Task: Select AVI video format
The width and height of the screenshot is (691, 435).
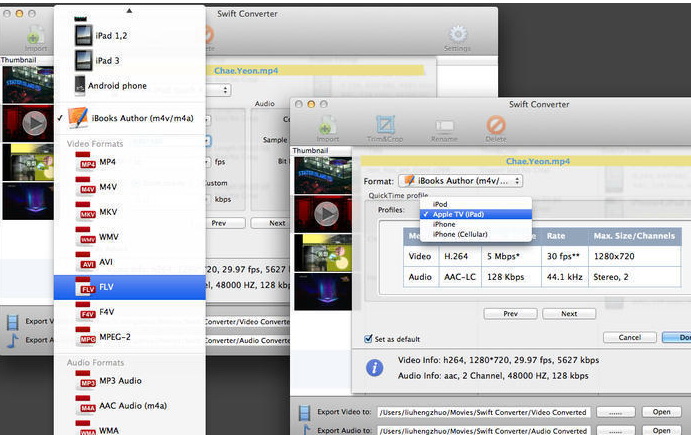Action: pos(130,262)
